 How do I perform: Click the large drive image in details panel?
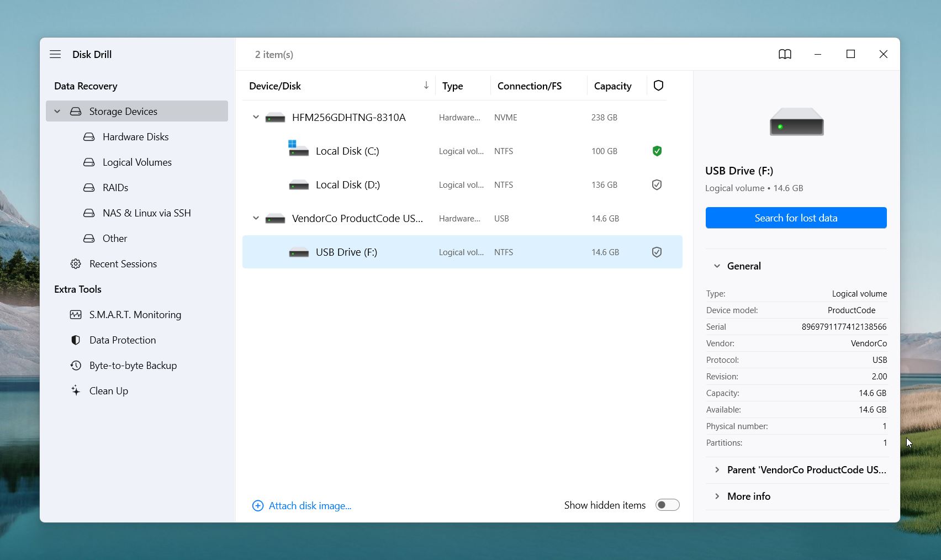pyautogui.click(x=796, y=121)
